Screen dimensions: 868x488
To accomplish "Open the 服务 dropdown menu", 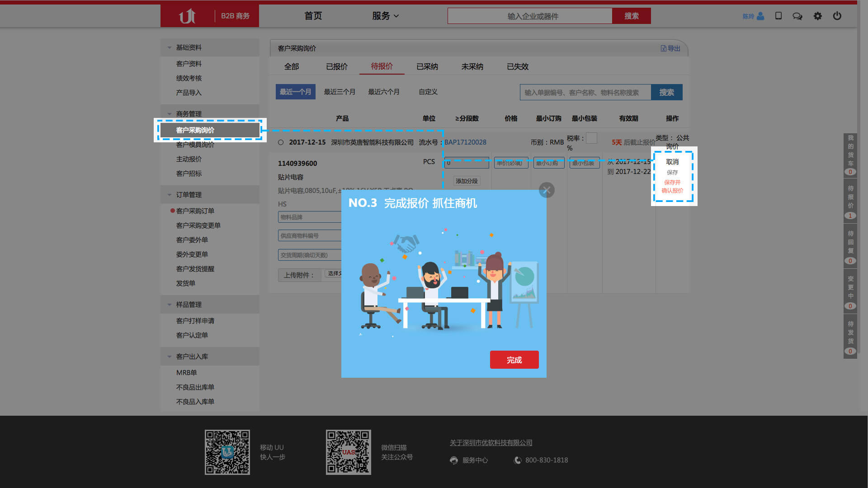I will click(385, 16).
